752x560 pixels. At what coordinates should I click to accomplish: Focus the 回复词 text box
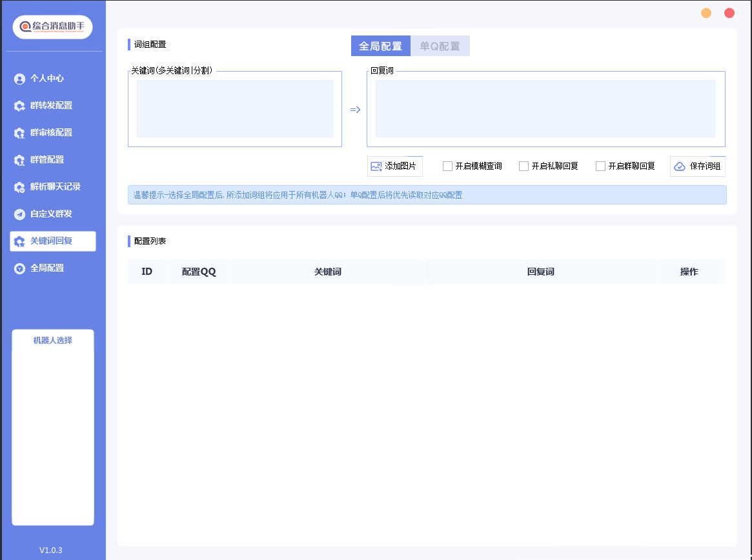click(x=545, y=108)
